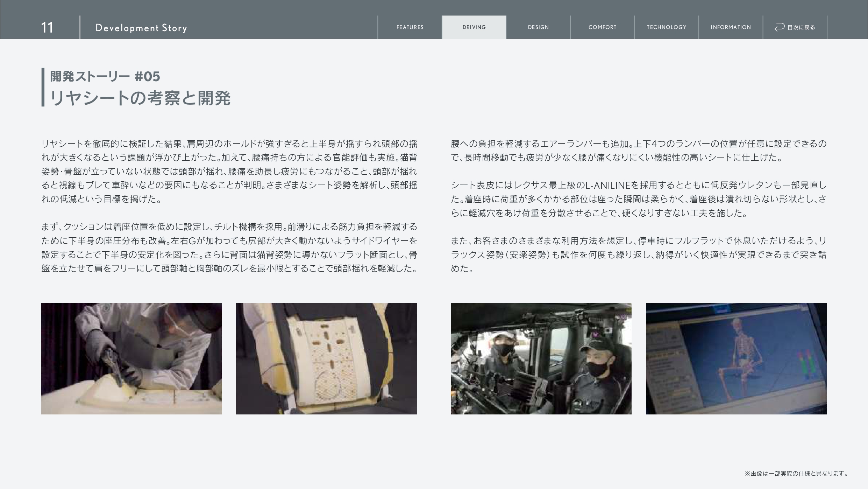Open the INFORMATION tab
Screen dimensions: 868x489
pos(731,27)
